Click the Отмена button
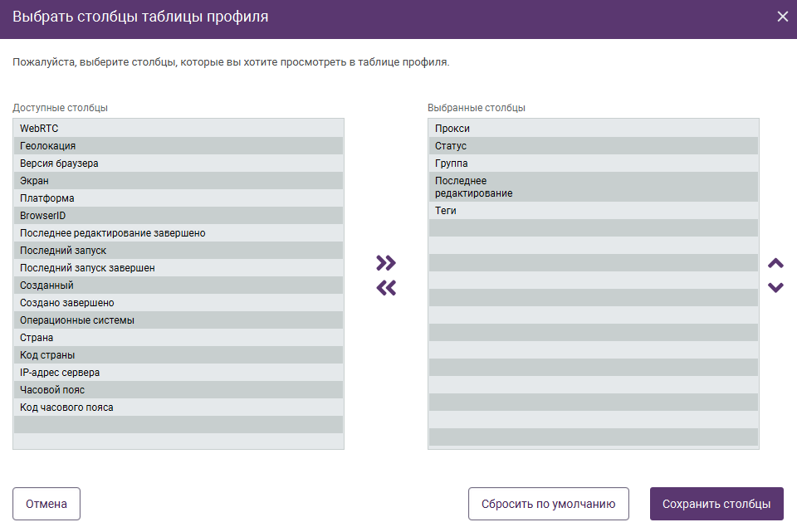The height and width of the screenshot is (532, 797). coord(46,504)
